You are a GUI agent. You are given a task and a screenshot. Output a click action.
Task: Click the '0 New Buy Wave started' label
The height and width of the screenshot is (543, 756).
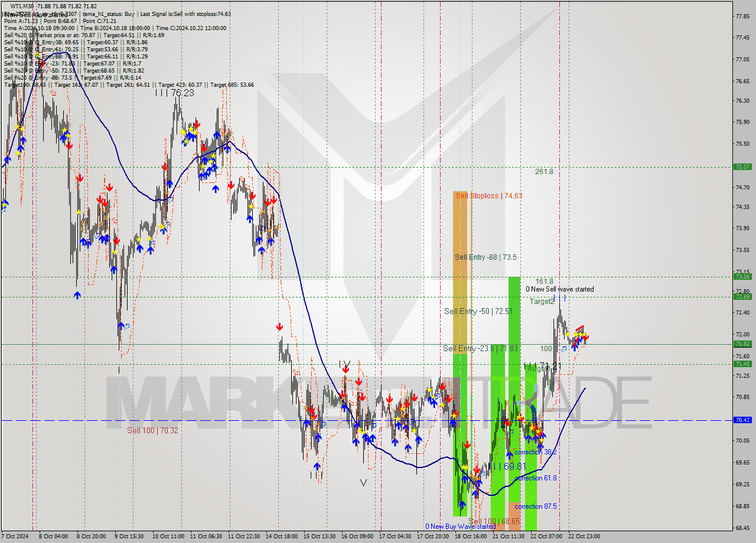point(460,526)
